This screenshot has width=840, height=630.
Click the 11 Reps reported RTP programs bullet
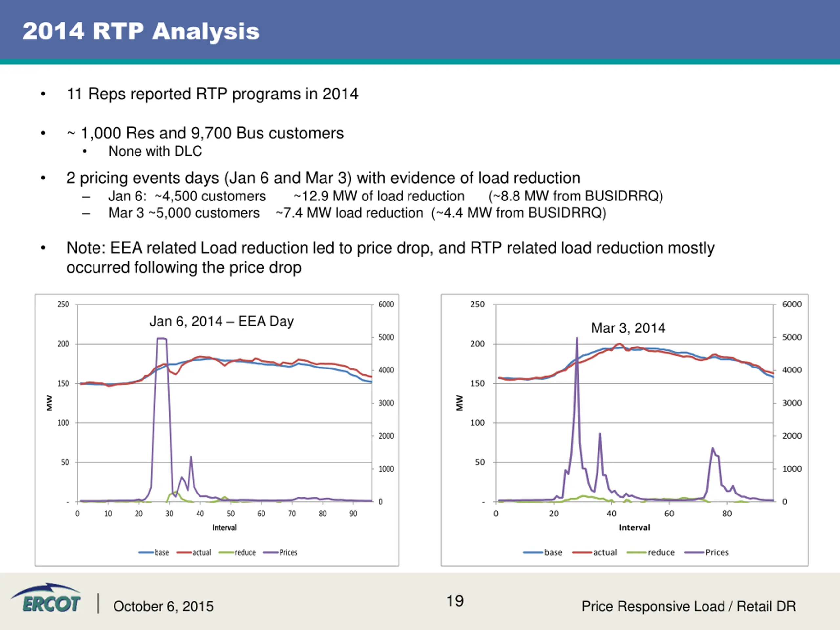click(212, 94)
